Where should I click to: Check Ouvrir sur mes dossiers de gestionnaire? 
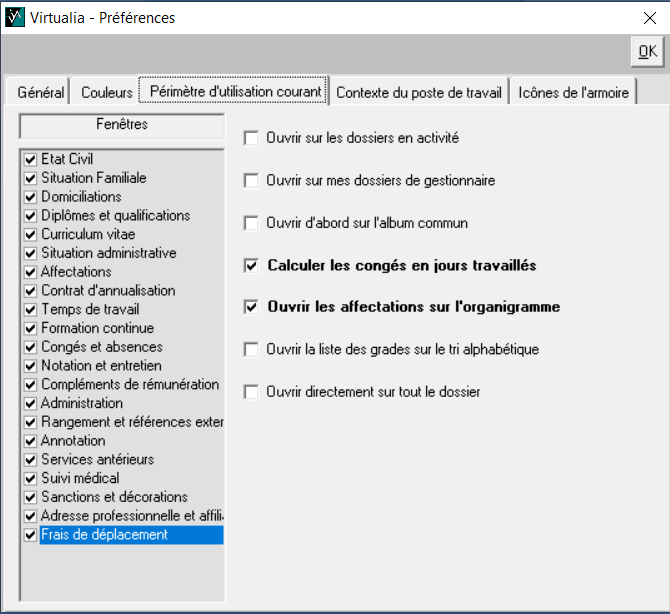[252, 181]
